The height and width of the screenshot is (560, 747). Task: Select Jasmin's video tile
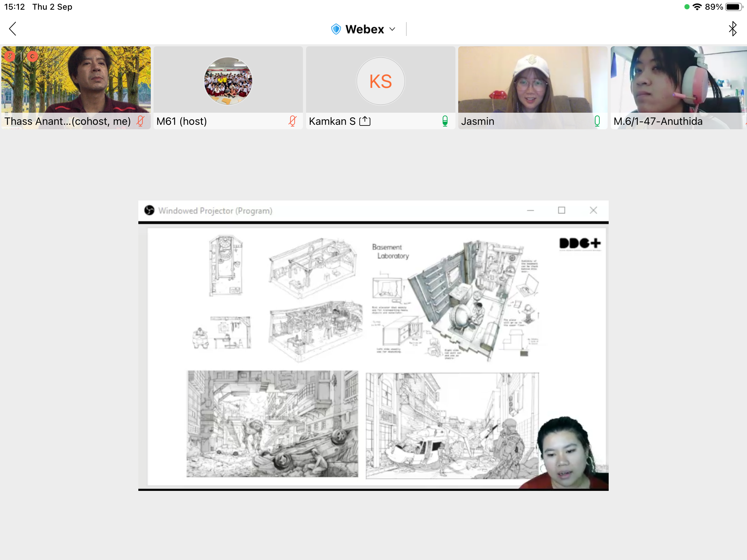(x=533, y=87)
